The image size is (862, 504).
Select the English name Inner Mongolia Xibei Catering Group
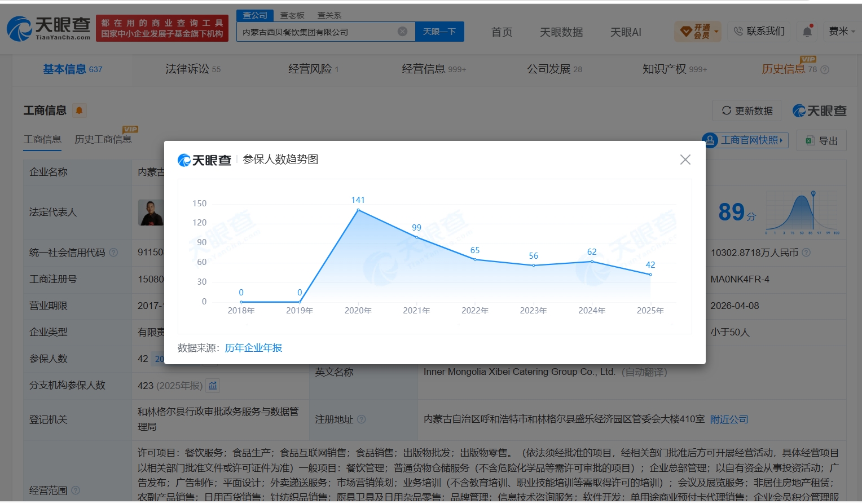(x=519, y=372)
